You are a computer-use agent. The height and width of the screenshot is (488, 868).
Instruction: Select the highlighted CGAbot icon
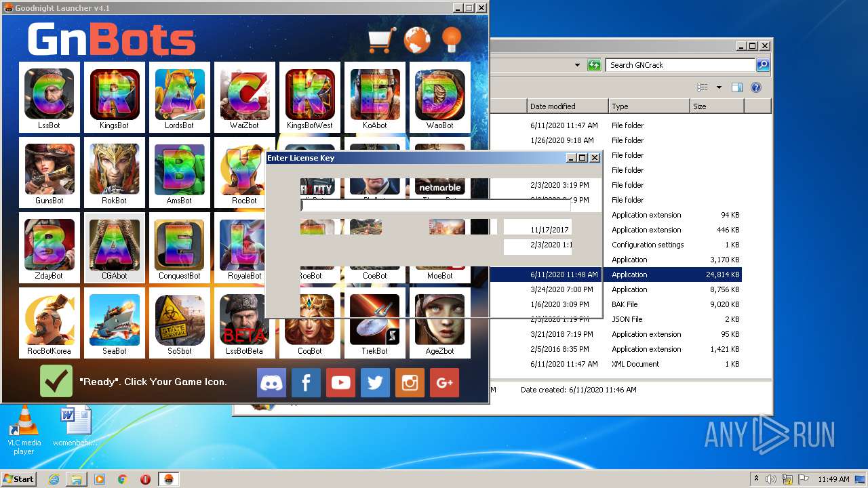pyautogui.click(x=114, y=247)
